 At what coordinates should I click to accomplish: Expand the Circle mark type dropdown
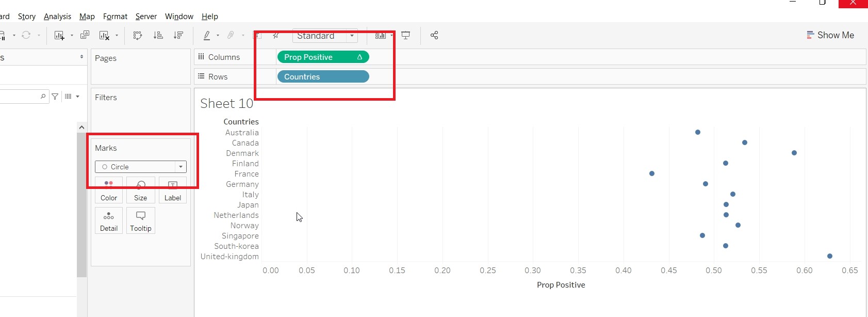point(181,167)
